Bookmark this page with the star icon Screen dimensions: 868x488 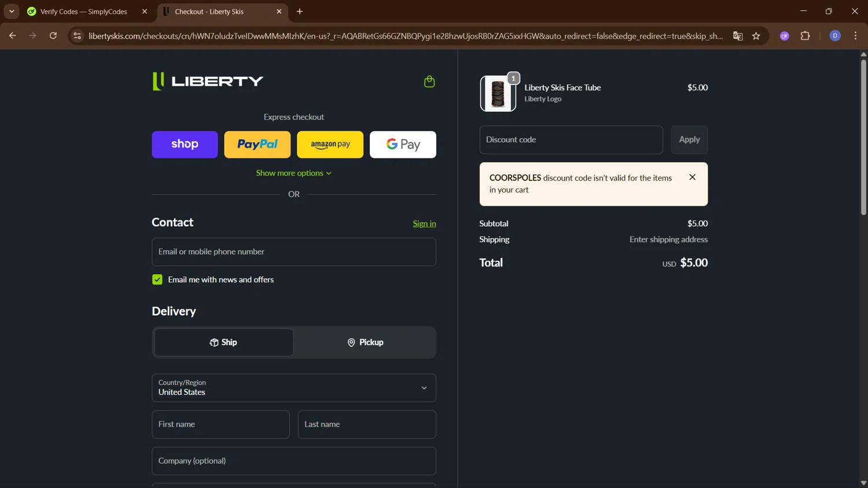coord(756,36)
